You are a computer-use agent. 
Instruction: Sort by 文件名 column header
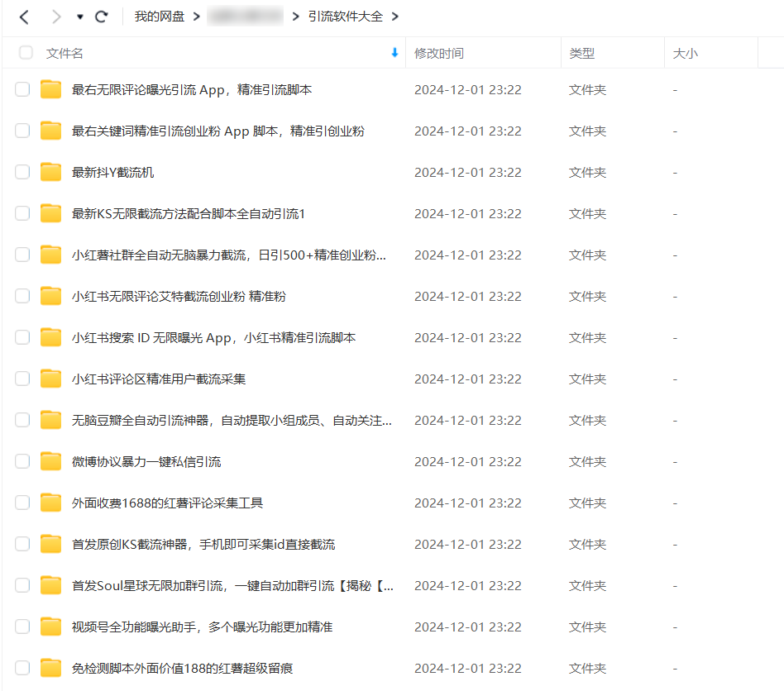pyautogui.click(x=65, y=53)
